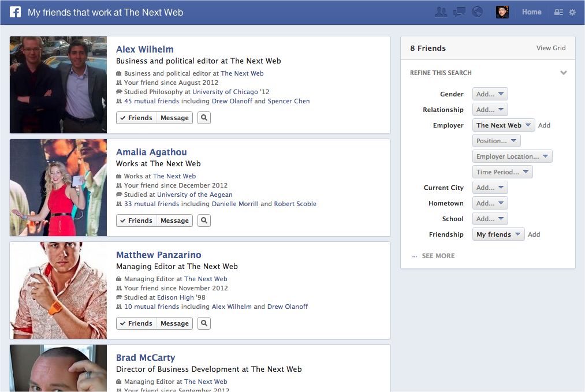The width and height of the screenshot is (585, 392).
Task: Open account settings gear icon
Action: tap(572, 12)
